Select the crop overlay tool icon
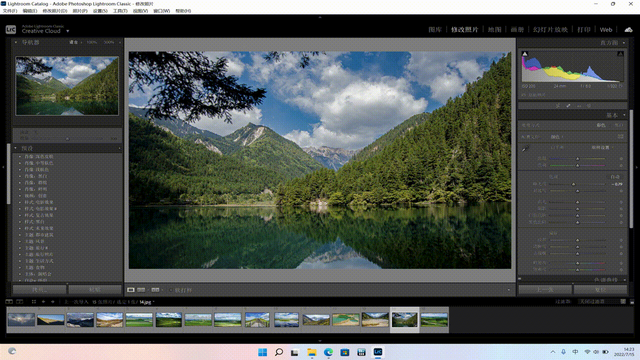 (558, 106)
